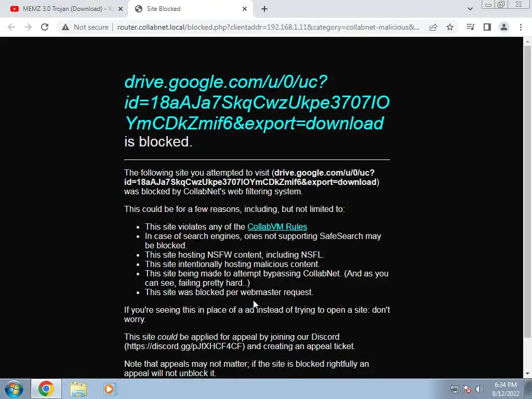Click the text 'is blocked.'
This screenshot has height=399, width=532.
[158, 141]
